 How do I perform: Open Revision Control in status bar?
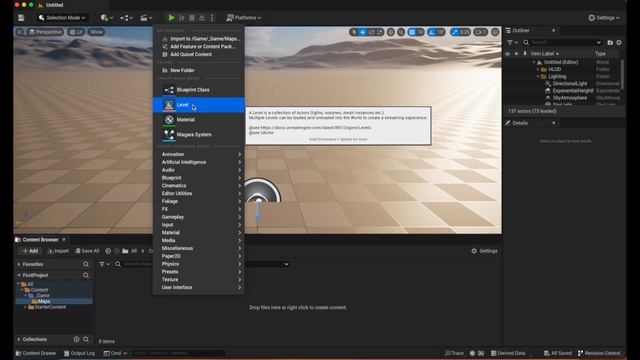[599, 353]
